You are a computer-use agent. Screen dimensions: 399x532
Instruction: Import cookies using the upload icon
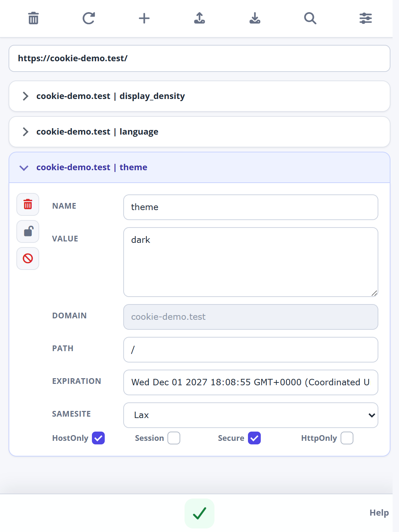(x=199, y=18)
